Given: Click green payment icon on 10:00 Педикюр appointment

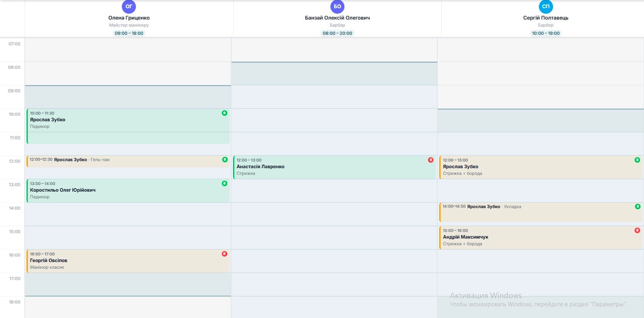Looking at the screenshot, I should (x=225, y=113).
